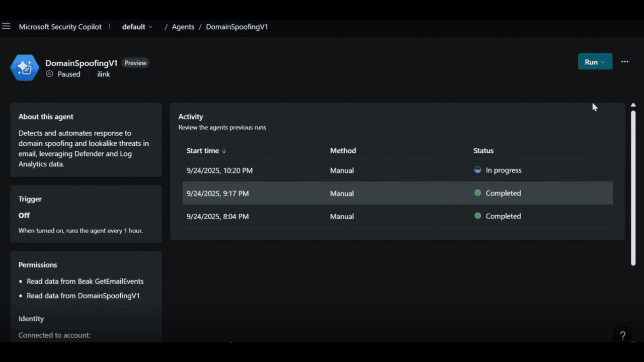Click Completed status of 8:04 PM run

coord(503,216)
